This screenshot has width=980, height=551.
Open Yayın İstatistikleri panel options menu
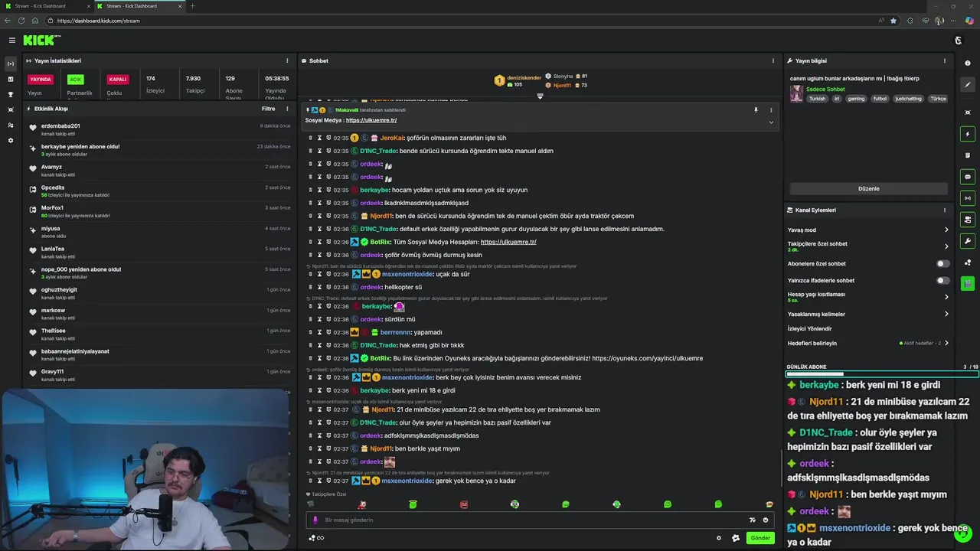[x=287, y=60]
